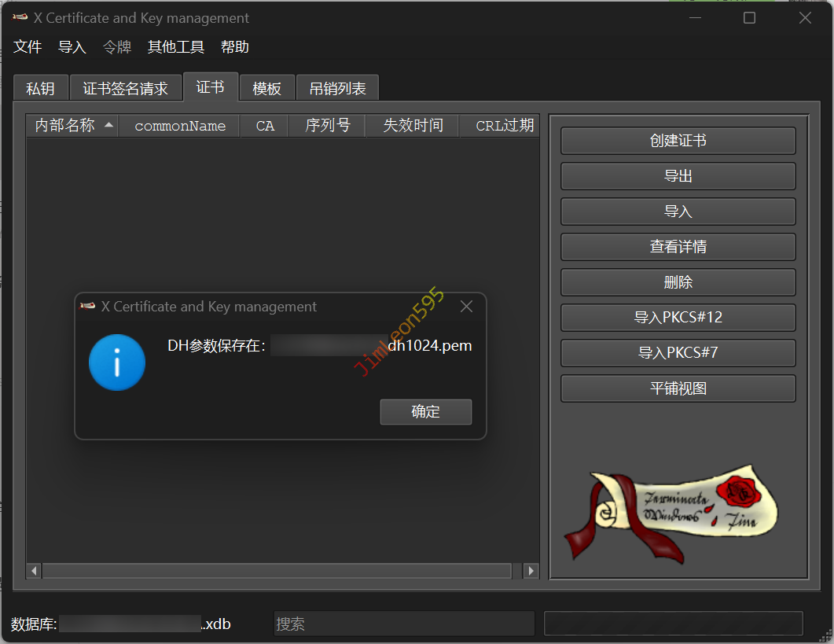Switch to the 模板 tab
The width and height of the screenshot is (834, 644).
[266, 89]
